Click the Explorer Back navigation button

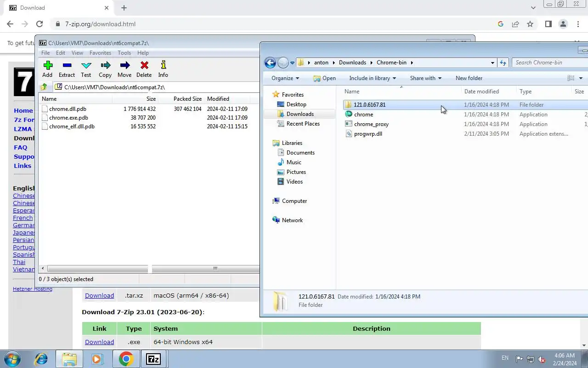(x=271, y=63)
